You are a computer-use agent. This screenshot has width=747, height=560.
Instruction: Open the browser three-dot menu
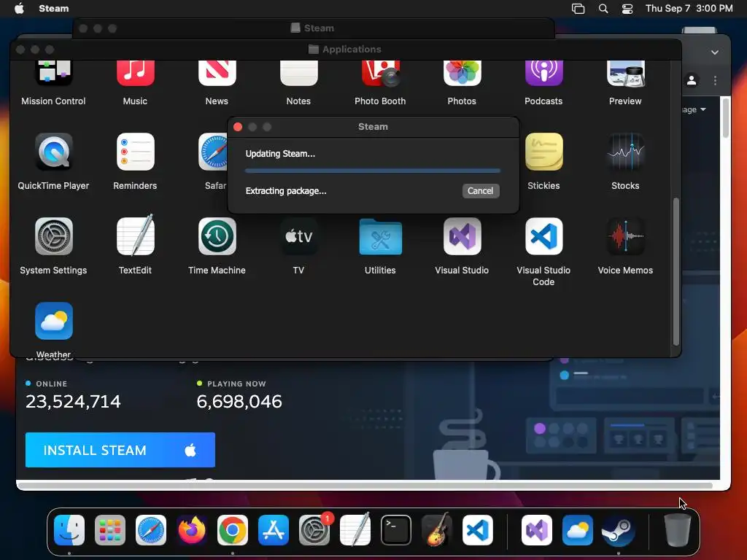pyautogui.click(x=715, y=80)
